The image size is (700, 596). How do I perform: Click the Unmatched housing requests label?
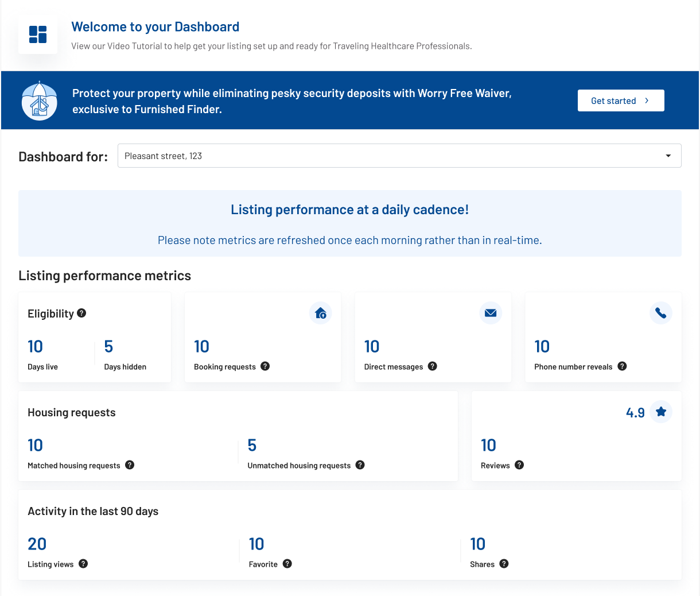coord(299,466)
